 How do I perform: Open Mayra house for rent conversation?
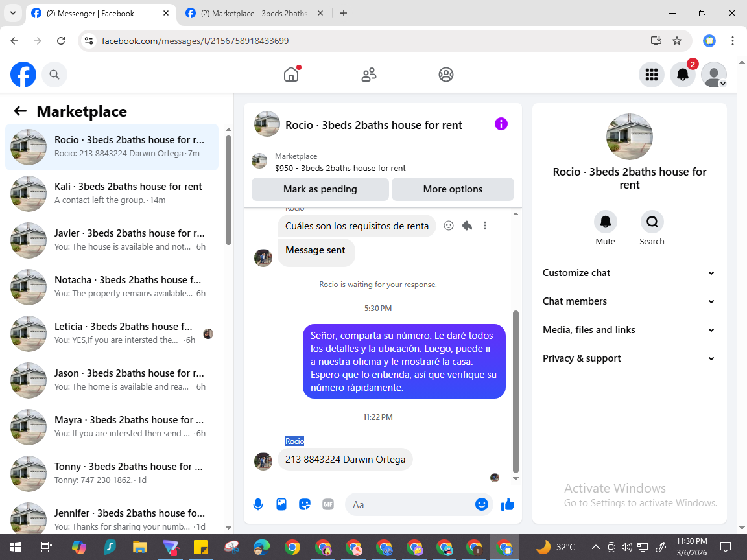coord(112,426)
